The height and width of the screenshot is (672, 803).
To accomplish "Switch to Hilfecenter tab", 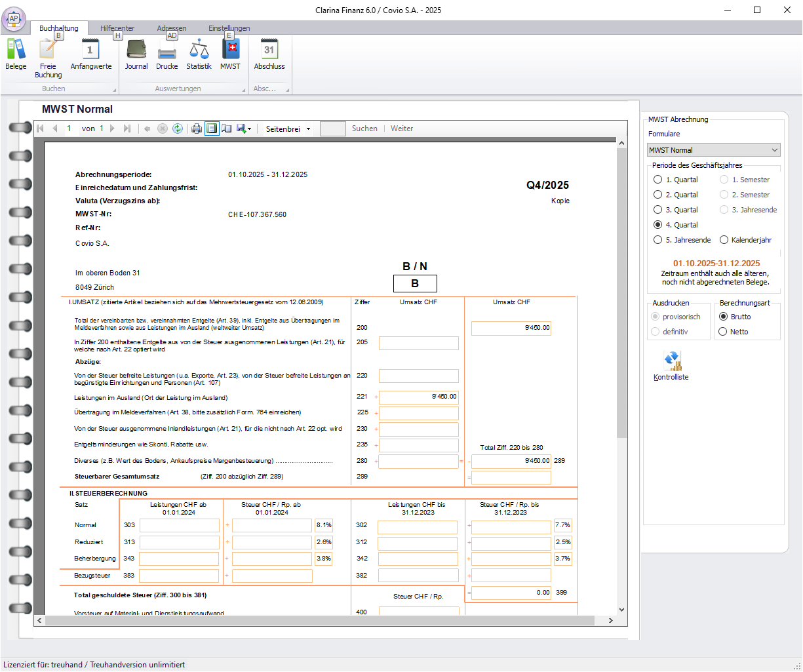I will (117, 28).
